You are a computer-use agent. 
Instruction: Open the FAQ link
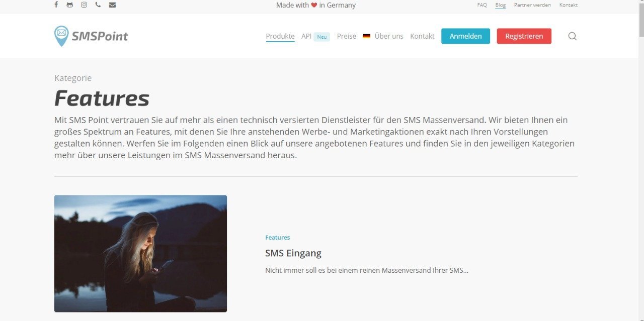click(482, 5)
